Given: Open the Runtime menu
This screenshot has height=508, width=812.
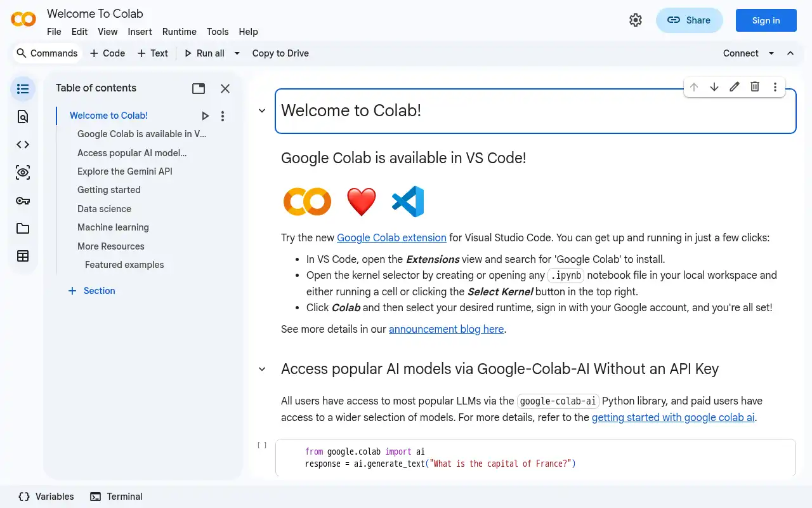Looking at the screenshot, I should click(x=179, y=32).
